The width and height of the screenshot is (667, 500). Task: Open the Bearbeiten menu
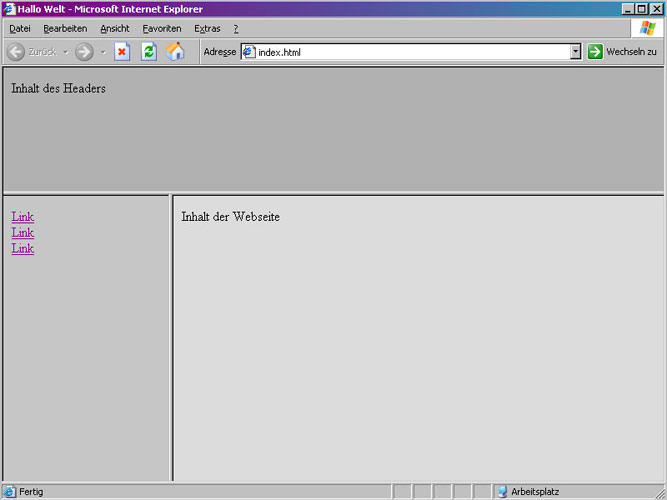(x=65, y=29)
